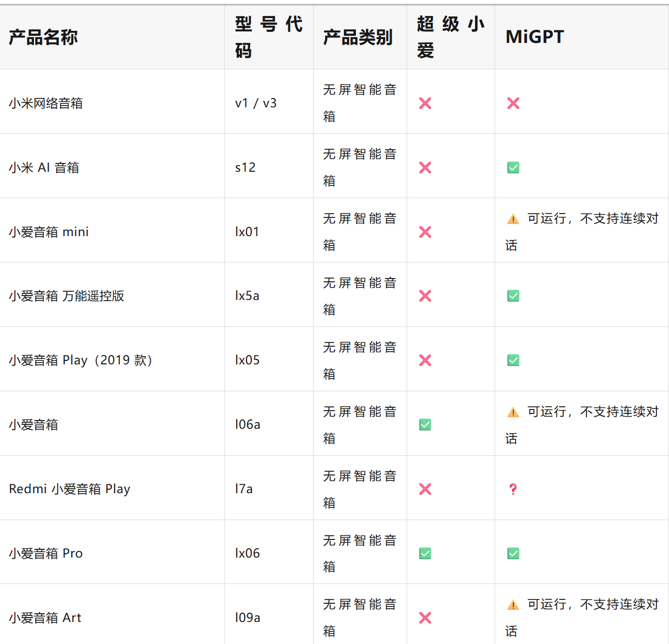Click the green check in the 万能遥控版 row
The height and width of the screenshot is (644, 669).
pyautogui.click(x=513, y=296)
